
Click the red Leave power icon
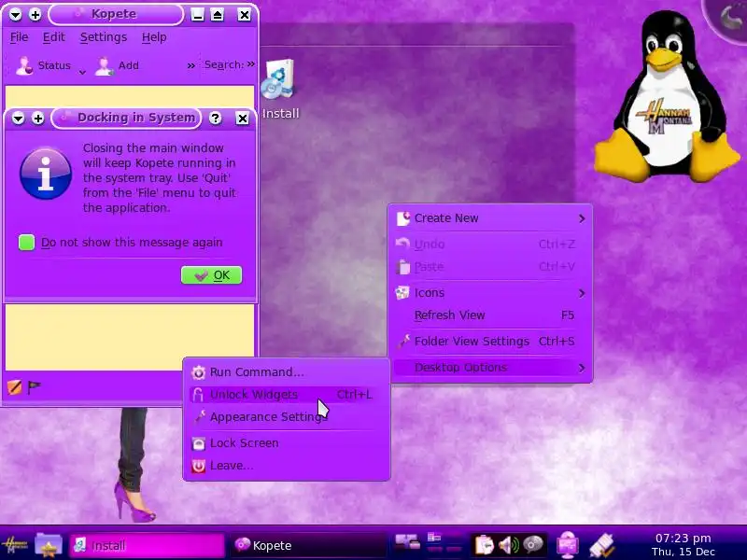click(198, 466)
